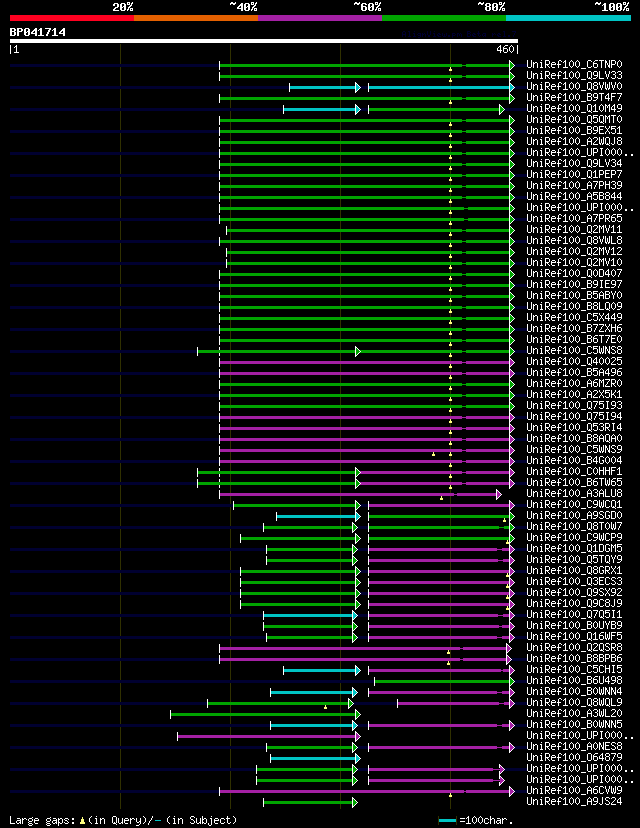Viewport: 640px width, 828px height.
Task: Open hit UniRef100_Q10M49
Action: (574, 108)
